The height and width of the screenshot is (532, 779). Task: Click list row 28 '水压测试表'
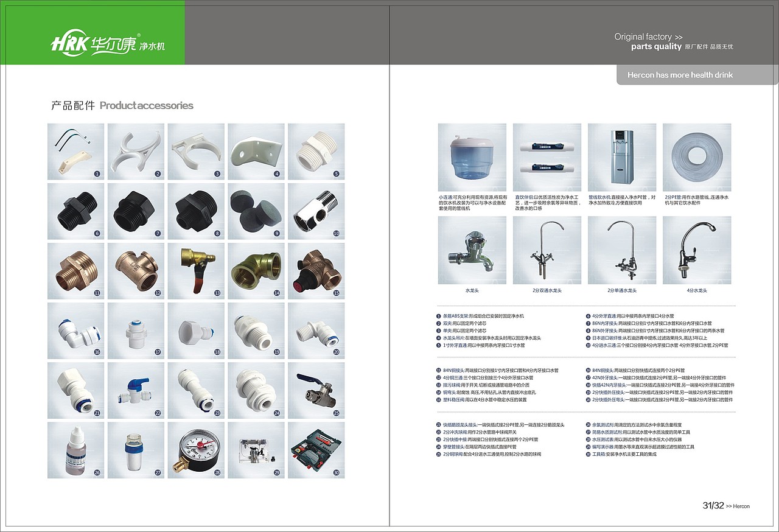click(x=634, y=439)
